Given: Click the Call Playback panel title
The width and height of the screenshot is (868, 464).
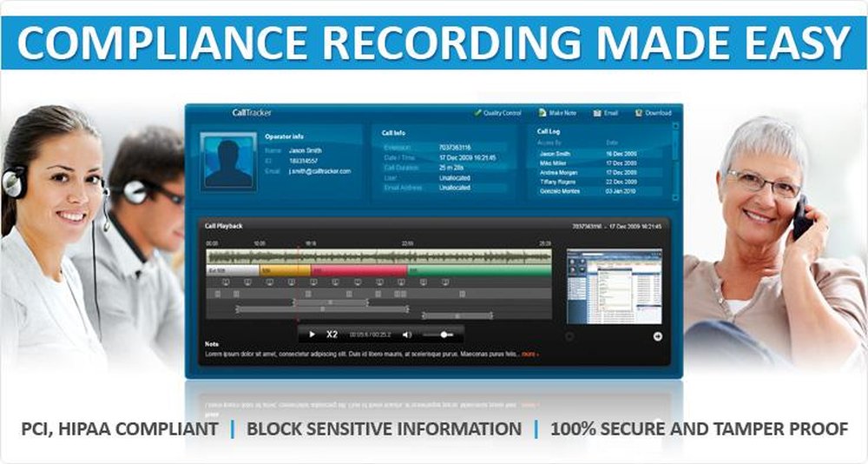Looking at the screenshot, I should (x=224, y=226).
